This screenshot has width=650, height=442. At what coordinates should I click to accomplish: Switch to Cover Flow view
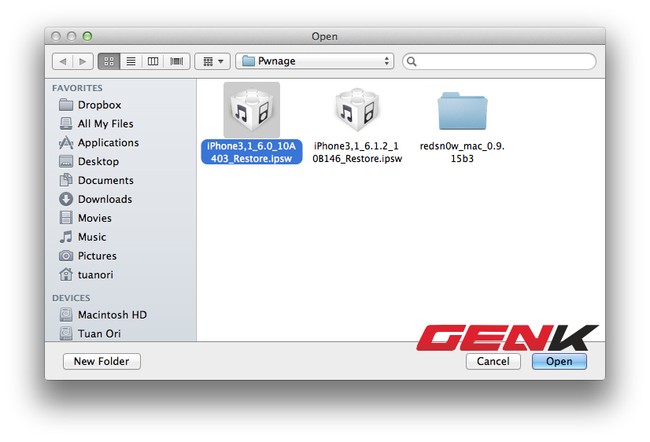click(x=177, y=61)
